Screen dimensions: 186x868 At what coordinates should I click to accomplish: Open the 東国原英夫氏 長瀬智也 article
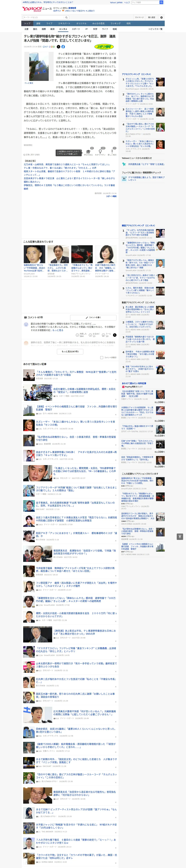pos(84,552)
